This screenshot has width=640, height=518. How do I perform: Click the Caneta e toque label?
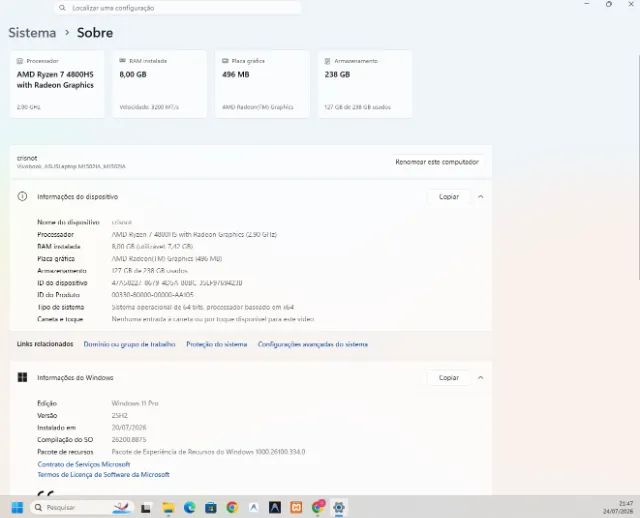60,319
